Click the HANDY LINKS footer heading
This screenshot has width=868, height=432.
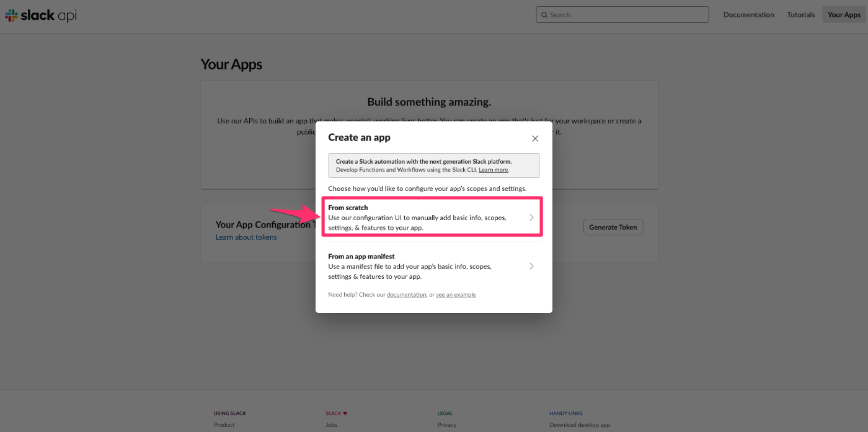[x=566, y=413]
